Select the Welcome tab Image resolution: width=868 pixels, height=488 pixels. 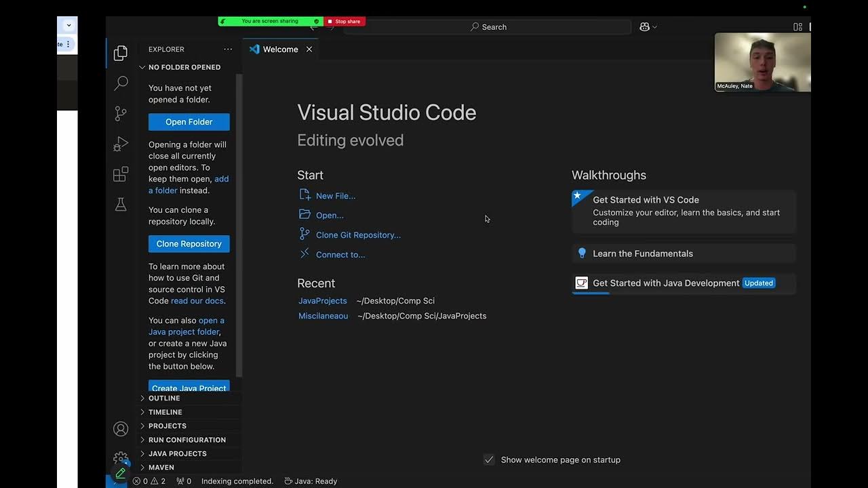point(280,49)
